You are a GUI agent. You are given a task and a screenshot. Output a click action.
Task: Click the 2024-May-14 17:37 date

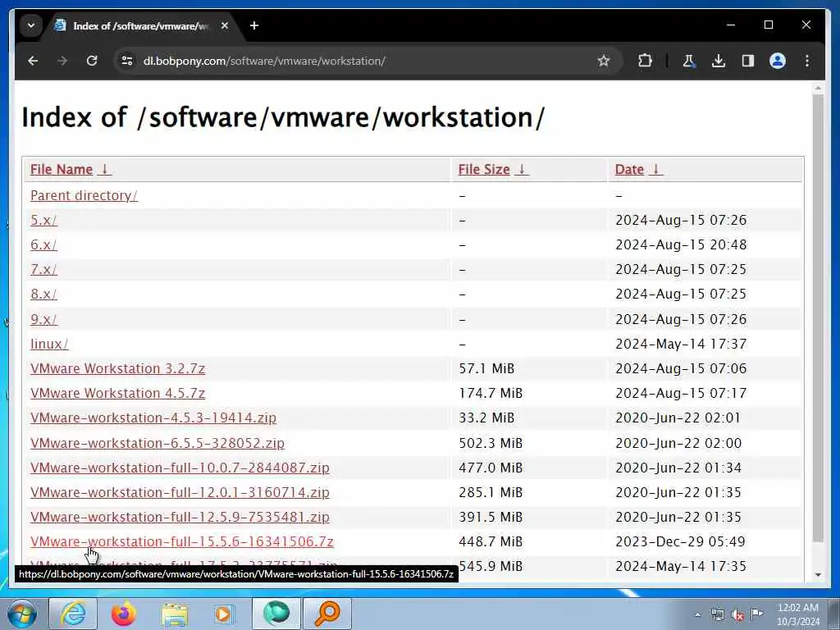pyautogui.click(x=681, y=344)
